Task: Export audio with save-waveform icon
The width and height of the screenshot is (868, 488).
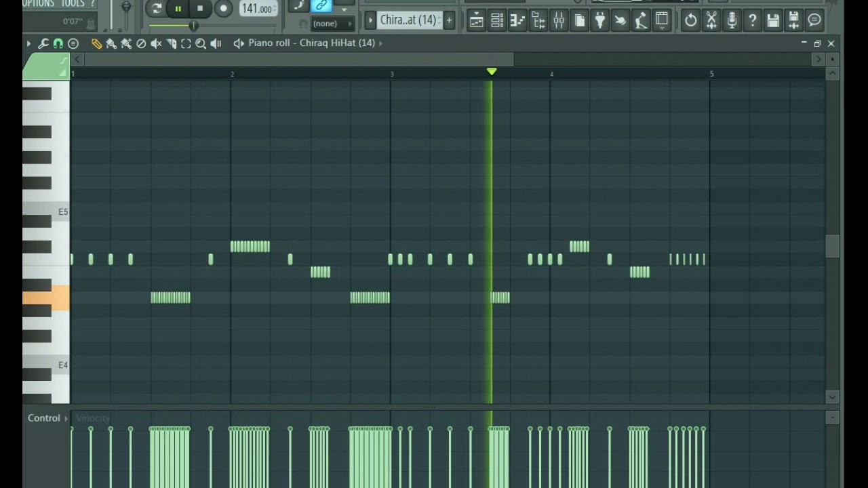Action: click(x=793, y=20)
